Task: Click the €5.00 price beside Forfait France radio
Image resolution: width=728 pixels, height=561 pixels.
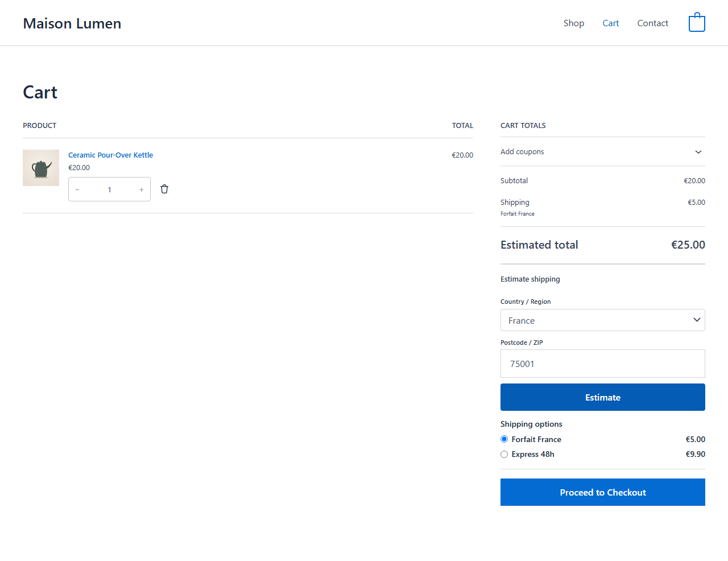Action: tap(696, 439)
